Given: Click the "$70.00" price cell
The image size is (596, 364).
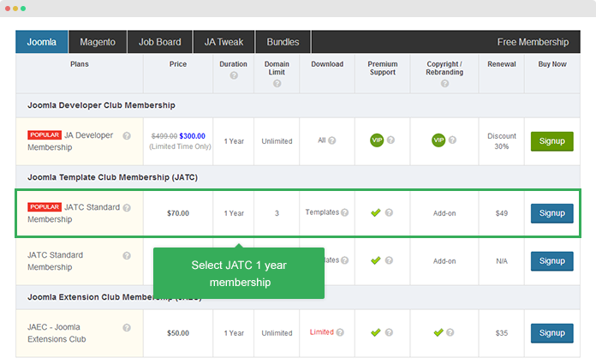Looking at the screenshot, I should click(178, 213).
